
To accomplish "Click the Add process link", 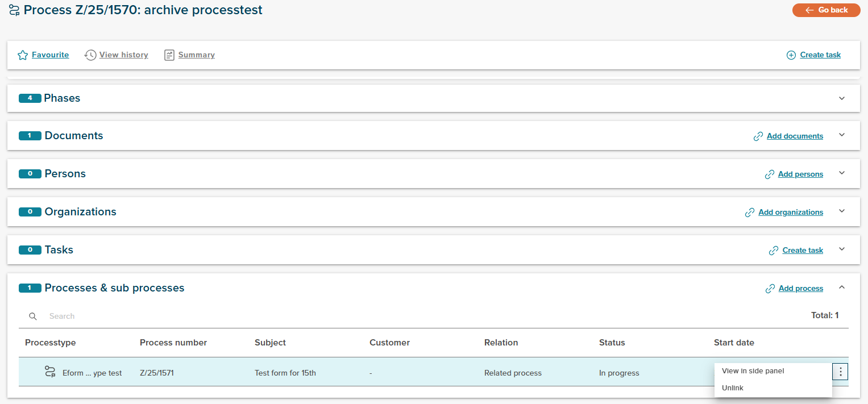I will (800, 289).
